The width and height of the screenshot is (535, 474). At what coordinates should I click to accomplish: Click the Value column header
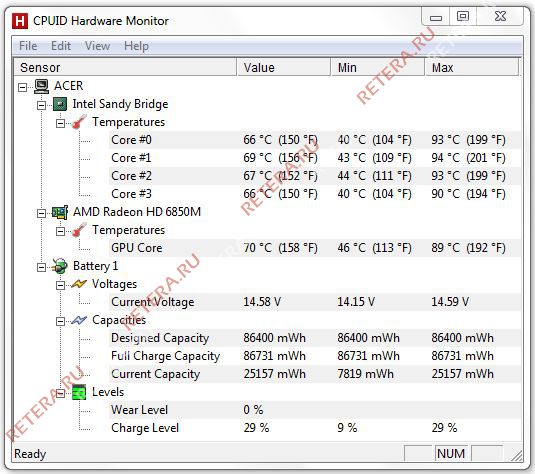(x=284, y=68)
